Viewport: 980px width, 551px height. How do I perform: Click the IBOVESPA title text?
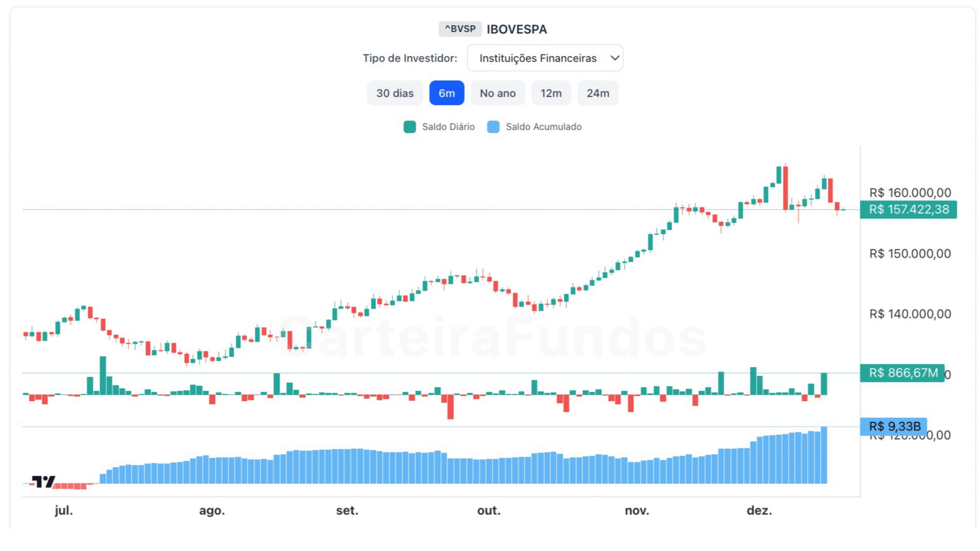tap(516, 29)
